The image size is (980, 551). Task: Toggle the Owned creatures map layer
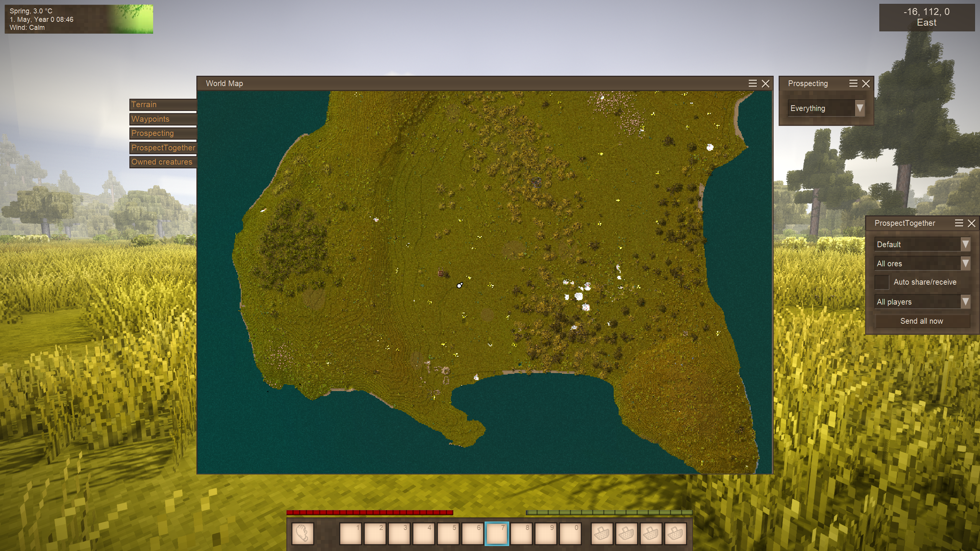tap(163, 162)
